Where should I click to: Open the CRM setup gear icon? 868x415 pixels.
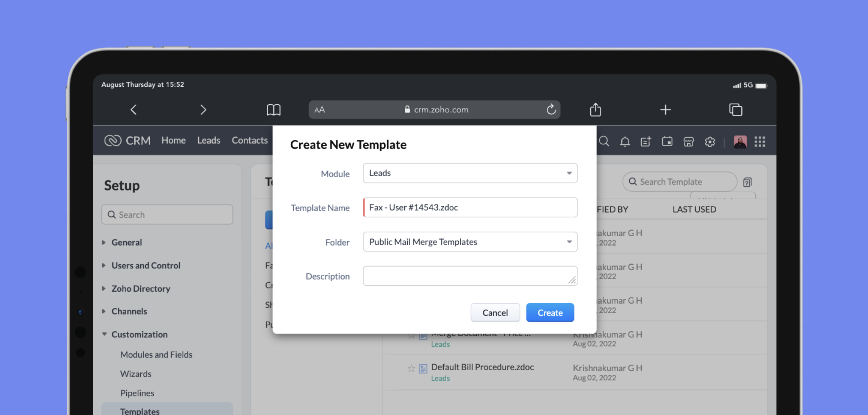(709, 141)
